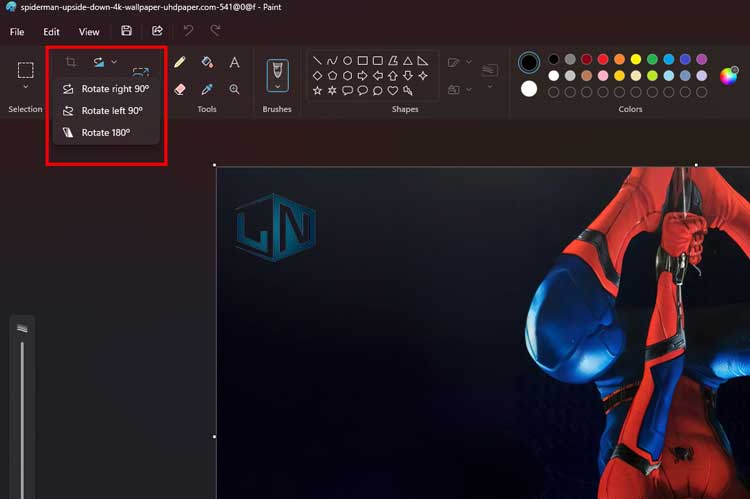Select the Lightning bolt shape
750x499 pixels.
408,90
